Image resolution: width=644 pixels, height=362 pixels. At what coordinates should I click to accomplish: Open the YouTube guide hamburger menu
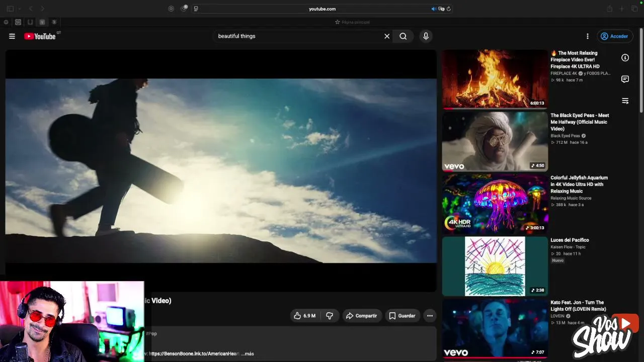pos(12,36)
